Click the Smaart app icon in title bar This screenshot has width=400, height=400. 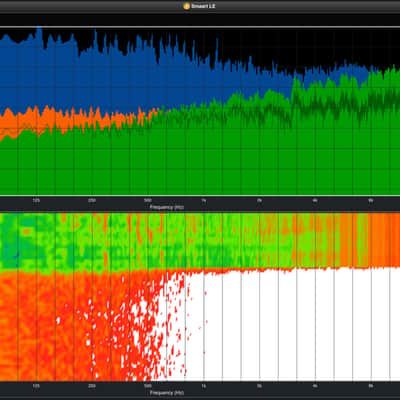[186, 6]
